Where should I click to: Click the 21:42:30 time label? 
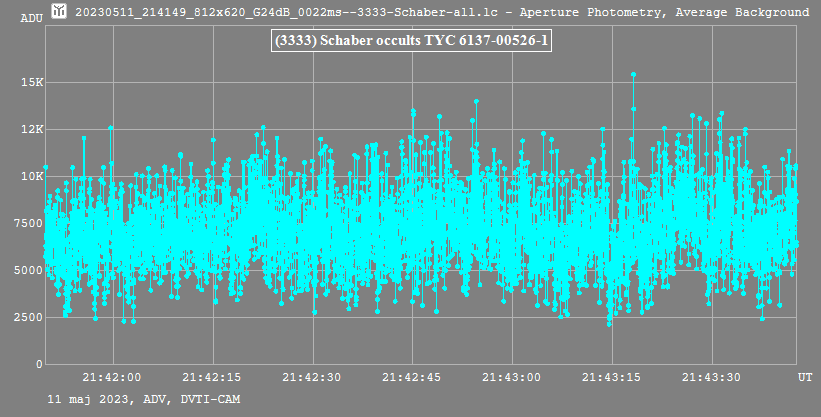[313, 377]
